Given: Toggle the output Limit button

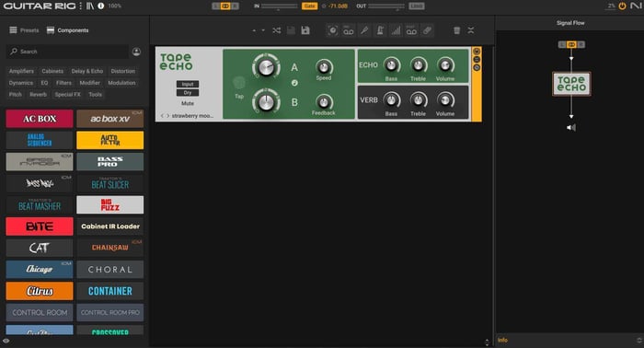Looking at the screenshot, I should (x=417, y=6).
